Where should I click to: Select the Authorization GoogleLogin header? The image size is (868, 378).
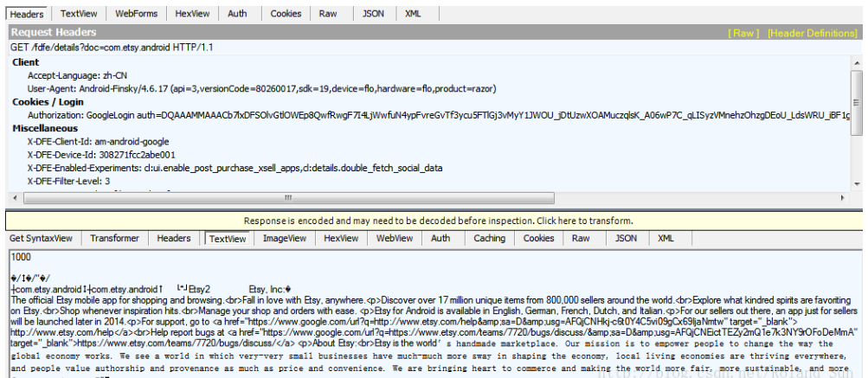coord(439,115)
